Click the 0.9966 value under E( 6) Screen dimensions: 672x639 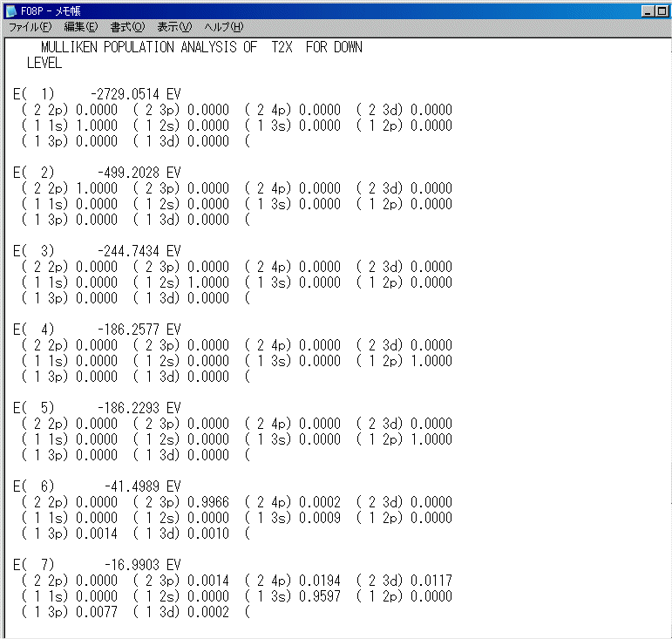(x=208, y=502)
